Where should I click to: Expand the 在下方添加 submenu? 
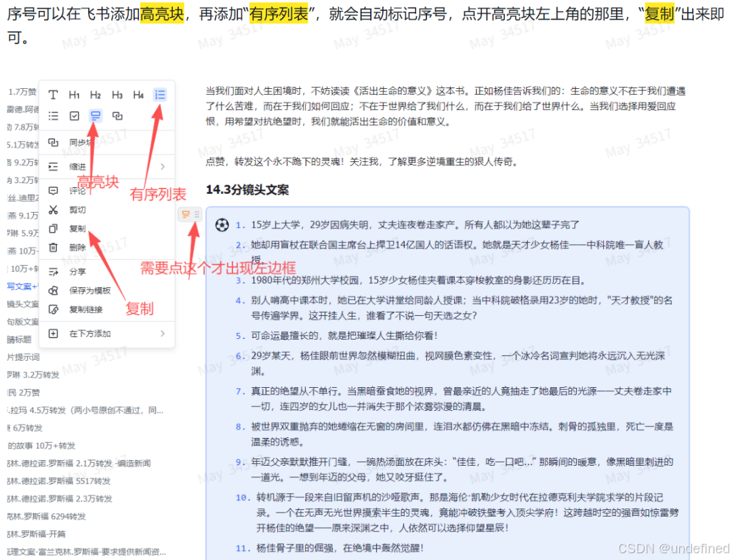coord(107,334)
